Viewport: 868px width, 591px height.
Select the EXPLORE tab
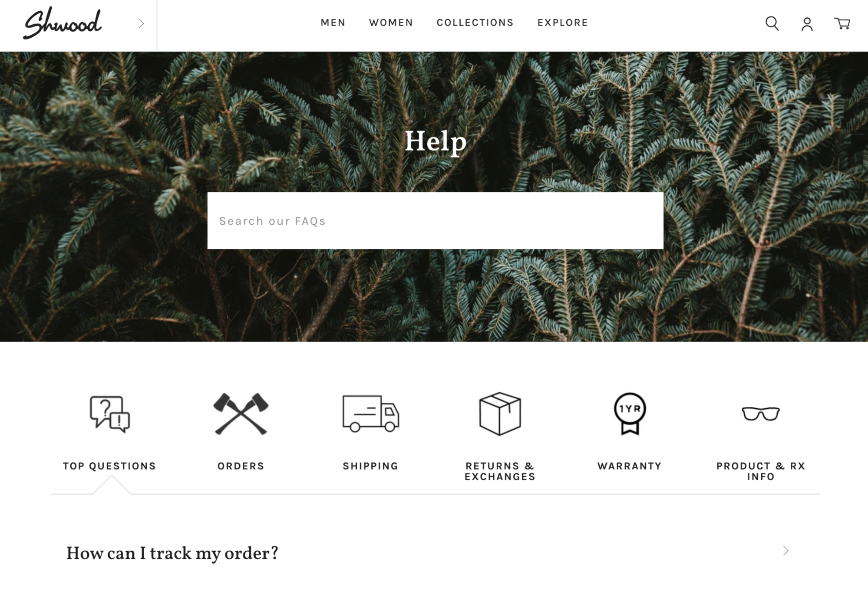click(x=563, y=23)
